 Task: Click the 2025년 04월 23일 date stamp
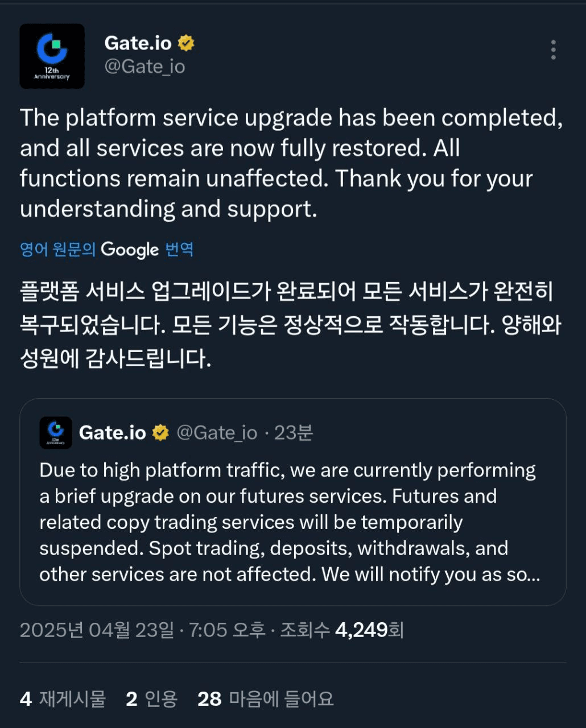coord(97,630)
